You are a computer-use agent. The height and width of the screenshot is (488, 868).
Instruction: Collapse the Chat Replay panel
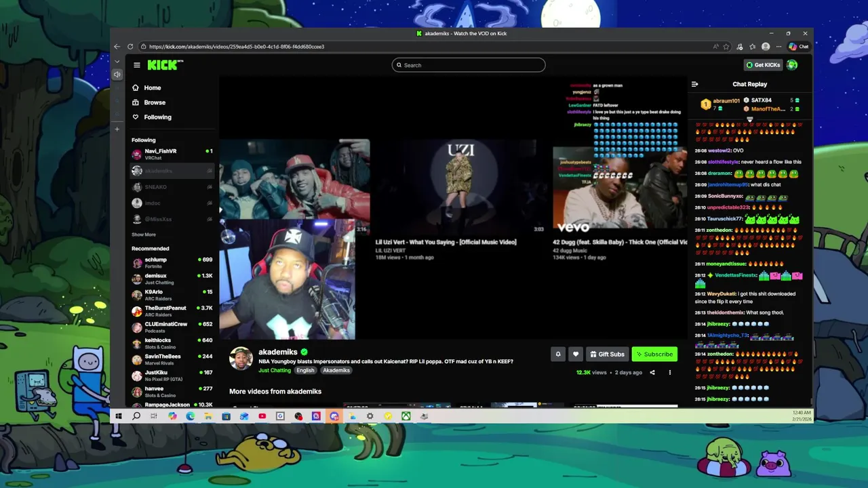tap(694, 84)
